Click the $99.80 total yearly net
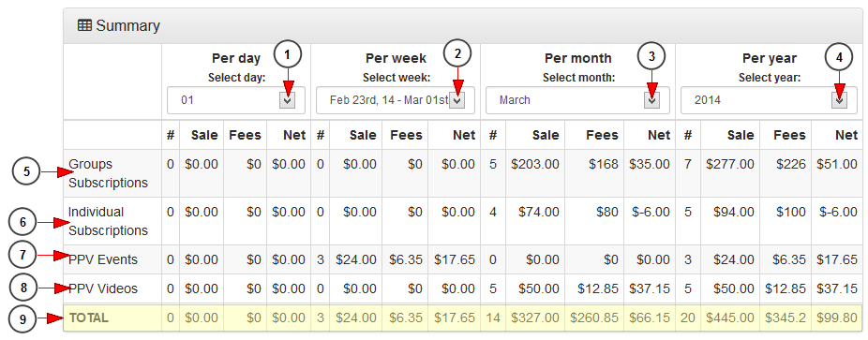868x340 pixels. point(837,318)
